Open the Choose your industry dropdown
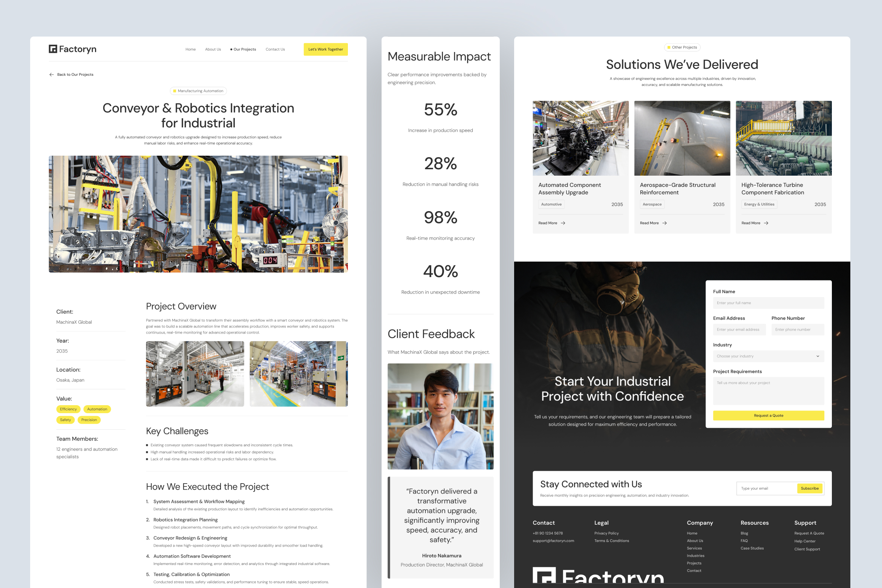Screen dimensions: 882x588 pos(768,356)
